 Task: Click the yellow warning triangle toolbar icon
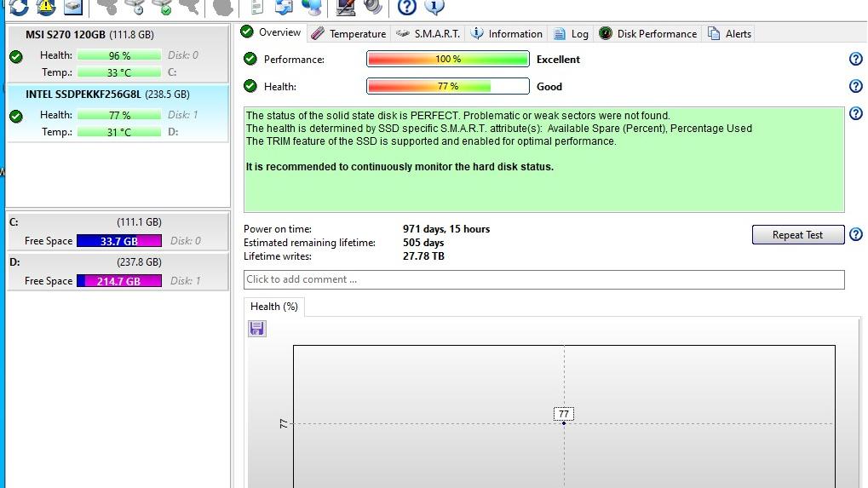(46, 7)
